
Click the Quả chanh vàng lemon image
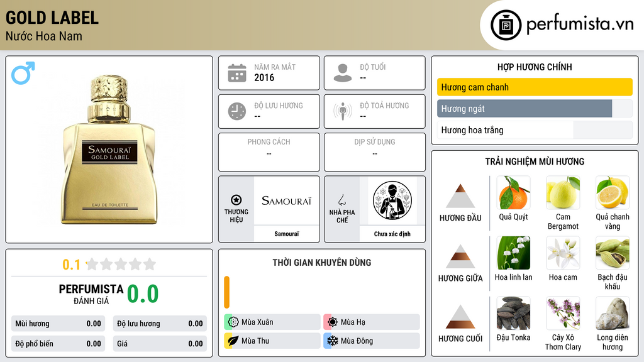[x=613, y=192]
